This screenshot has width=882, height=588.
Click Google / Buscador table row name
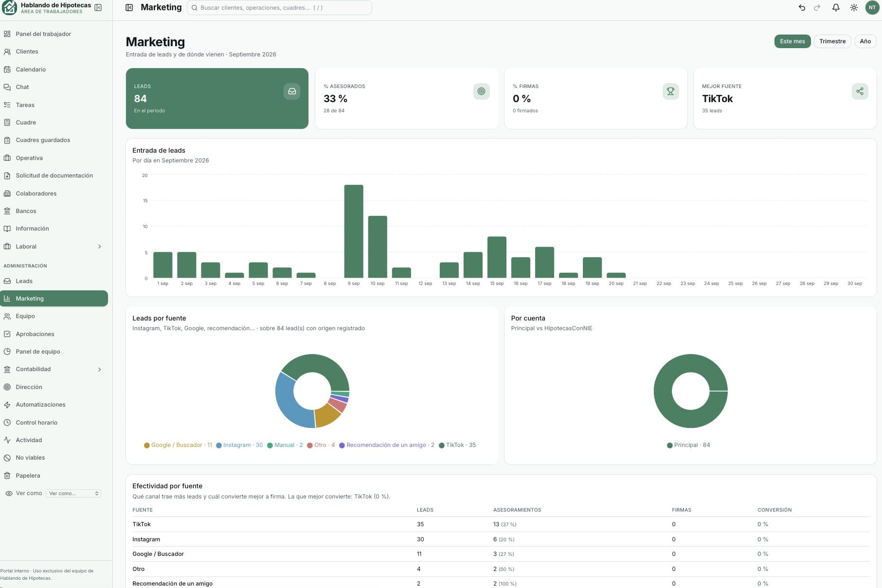[158, 554]
